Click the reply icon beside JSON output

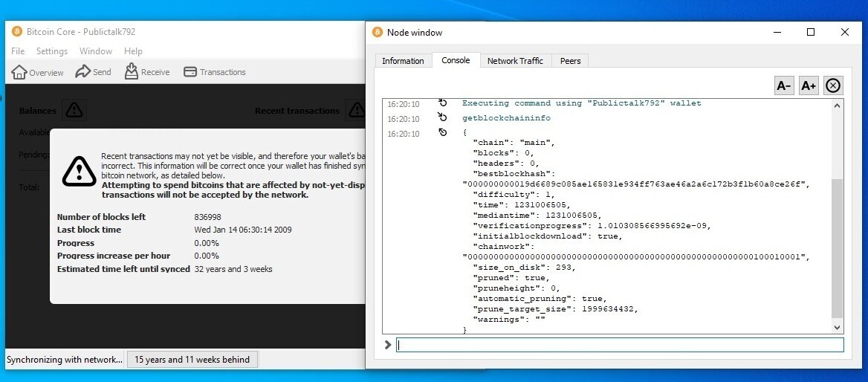pos(442,132)
